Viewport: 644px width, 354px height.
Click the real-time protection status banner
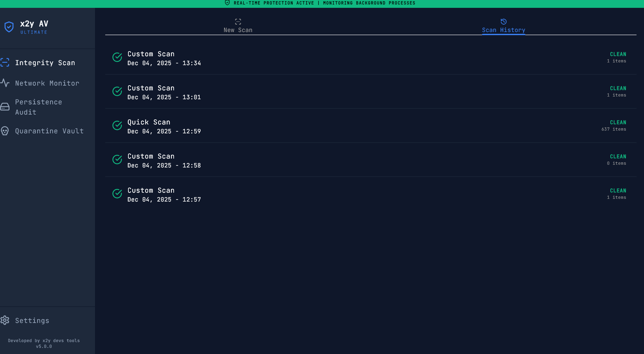coord(322,3)
